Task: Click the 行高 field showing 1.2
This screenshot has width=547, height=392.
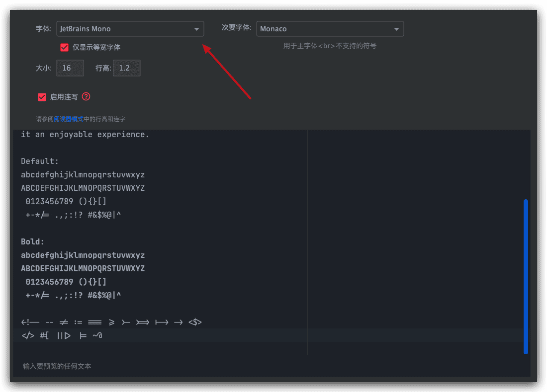Action: (x=127, y=68)
